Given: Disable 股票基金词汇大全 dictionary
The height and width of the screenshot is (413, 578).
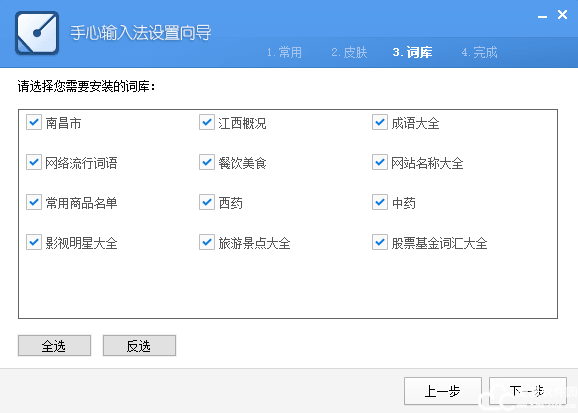Looking at the screenshot, I should (380, 242).
